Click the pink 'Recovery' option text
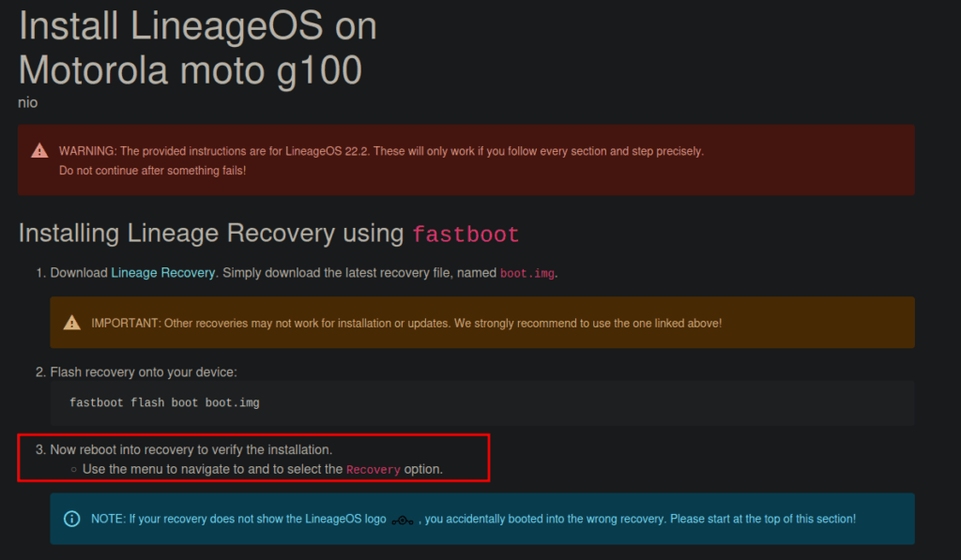The height and width of the screenshot is (560, 961). [x=374, y=470]
